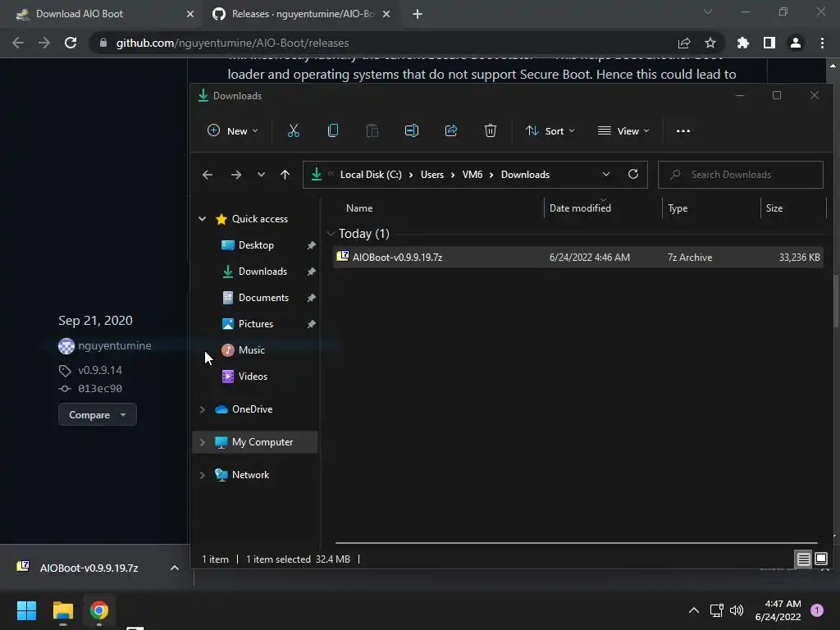Screen dimensions: 840x630
Task: Expand the Network tree node
Action: click(x=202, y=475)
